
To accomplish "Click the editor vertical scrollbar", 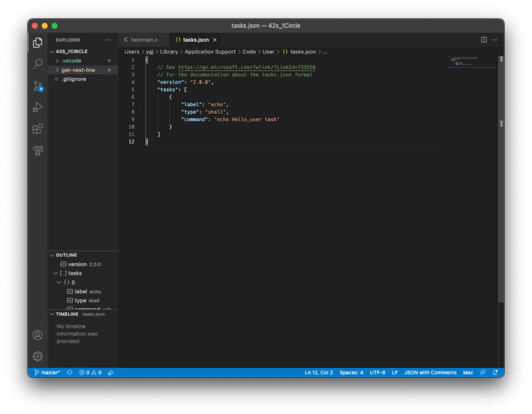I will pos(501,182).
